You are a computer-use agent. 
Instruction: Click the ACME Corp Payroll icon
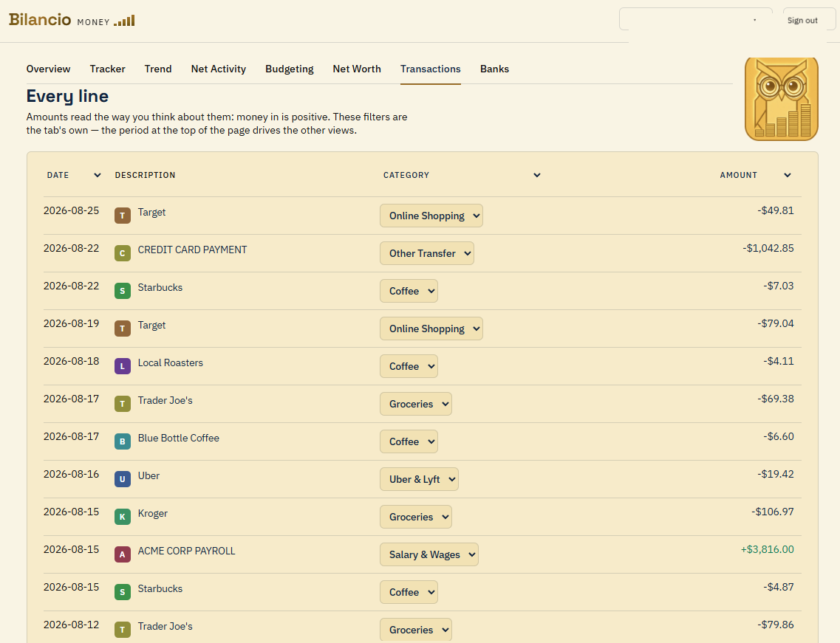pyautogui.click(x=122, y=554)
